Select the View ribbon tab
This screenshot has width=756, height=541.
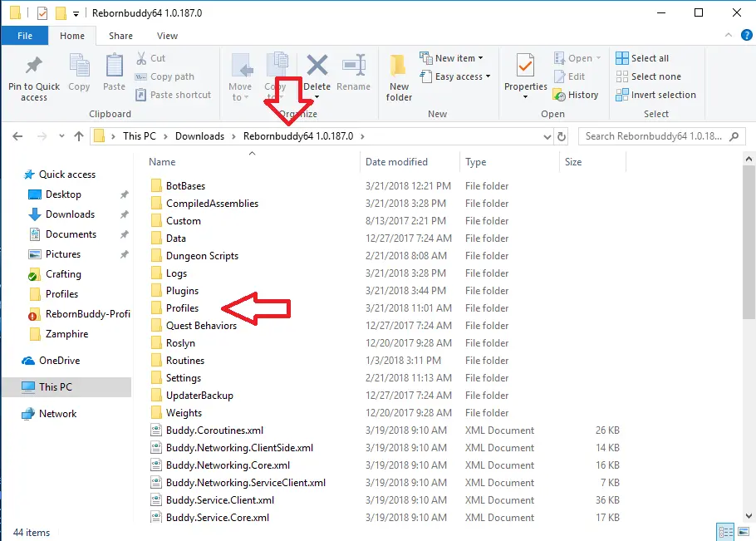point(167,36)
